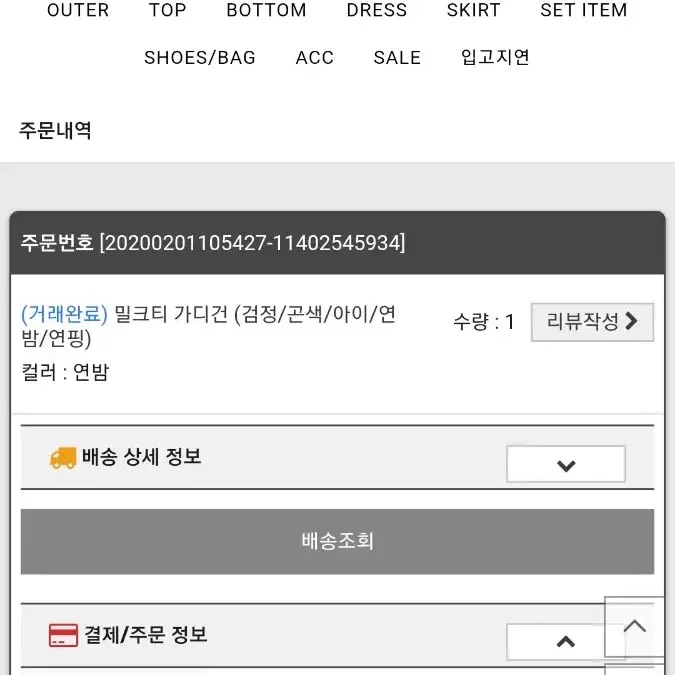Image resolution: width=675 pixels, height=675 pixels.
Task: Go to the ACC category
Action: pos(315,58)
